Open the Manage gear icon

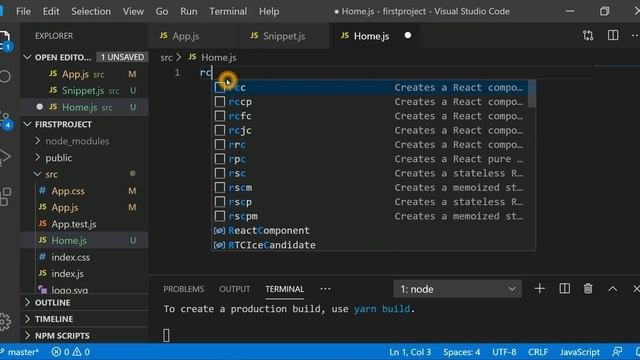click(x=5, y=322)
